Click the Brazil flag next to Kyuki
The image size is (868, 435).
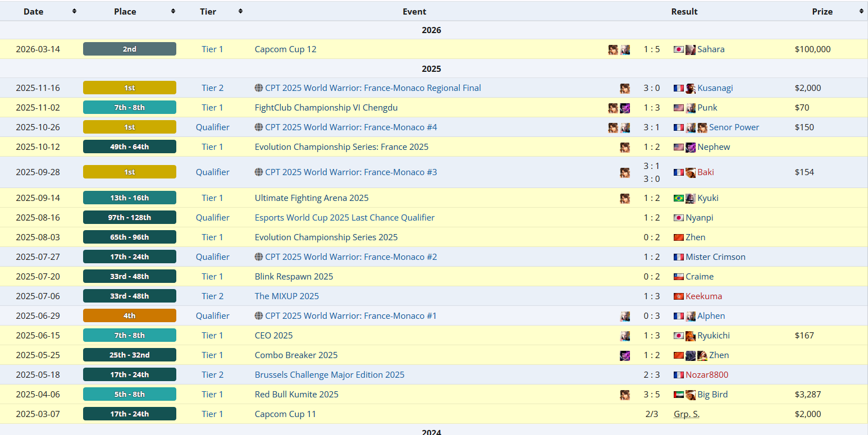[x=678, y=198]
